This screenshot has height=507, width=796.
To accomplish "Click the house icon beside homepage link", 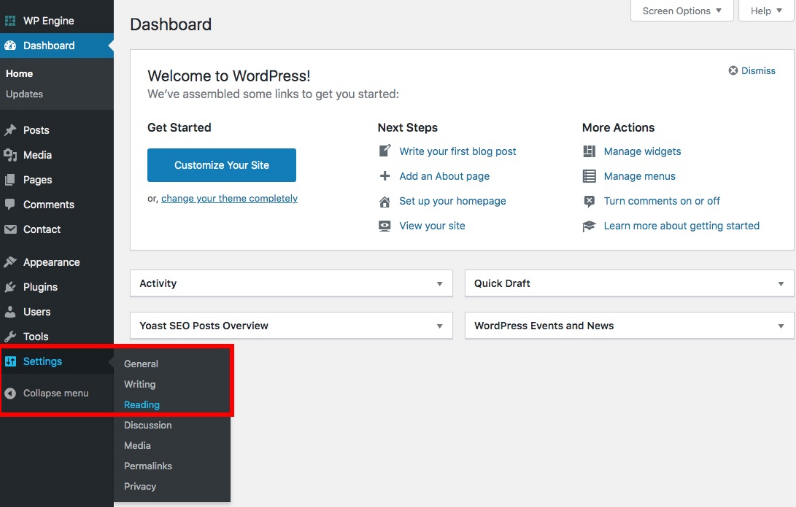I will [x=385, y=201].
